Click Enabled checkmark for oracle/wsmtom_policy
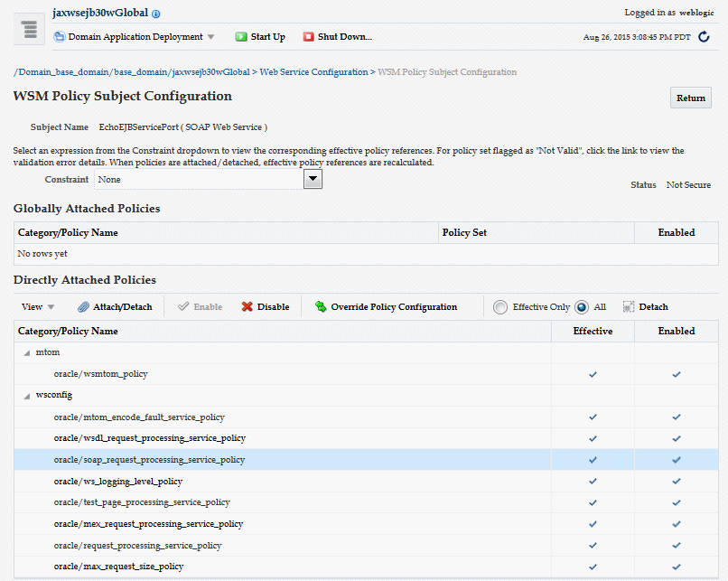The height and width of the screenshot is (581, 728). (x=677, y=374)
